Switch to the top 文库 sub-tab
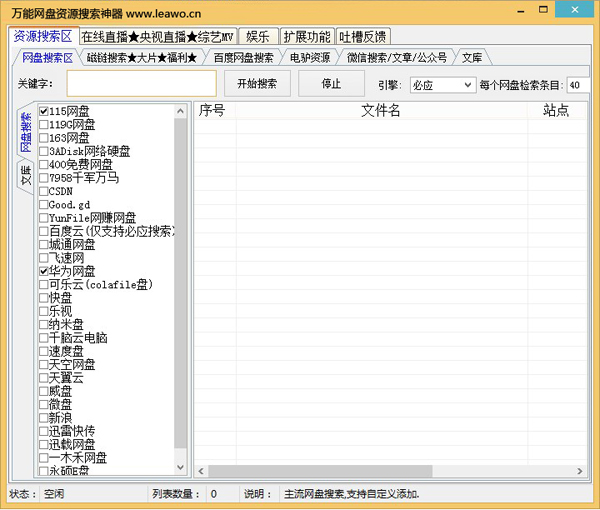The image size is (600, 510). pos(471,58)
